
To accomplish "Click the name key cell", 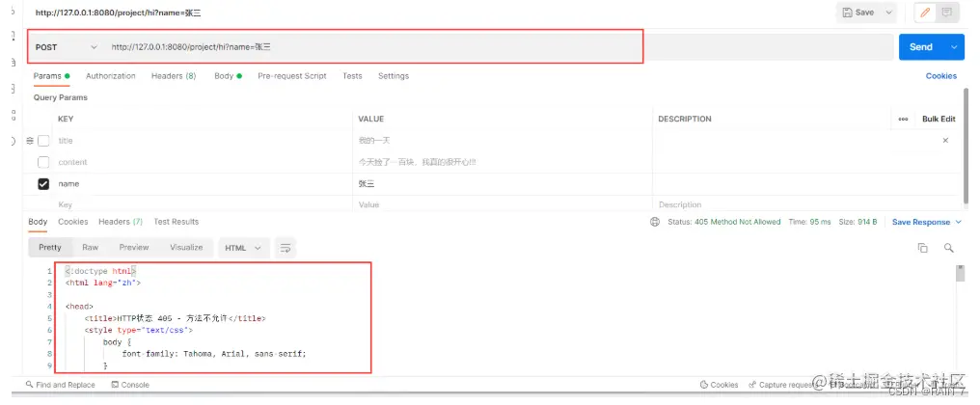I will pos(204,184).
